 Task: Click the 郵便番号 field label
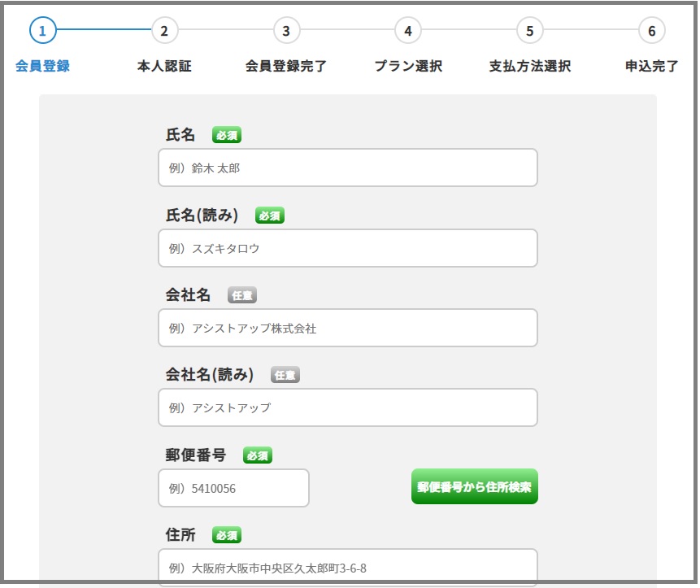coord(196,455)
